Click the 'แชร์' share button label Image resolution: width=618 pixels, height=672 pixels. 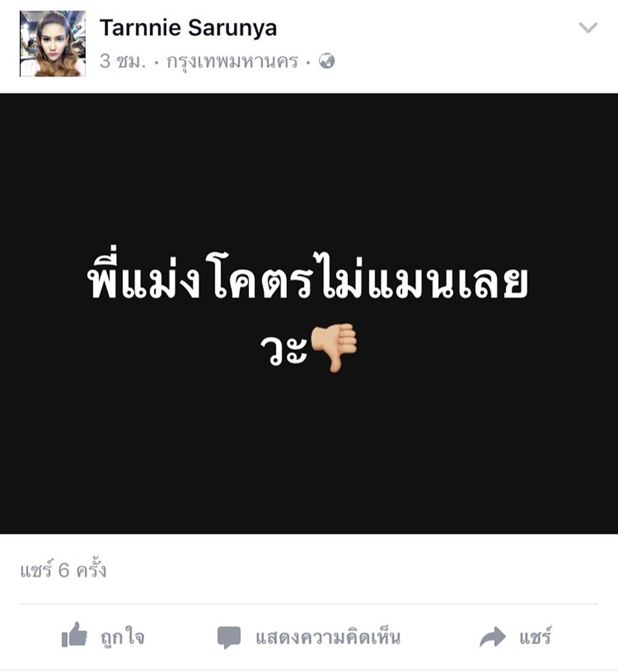[535, 636]
